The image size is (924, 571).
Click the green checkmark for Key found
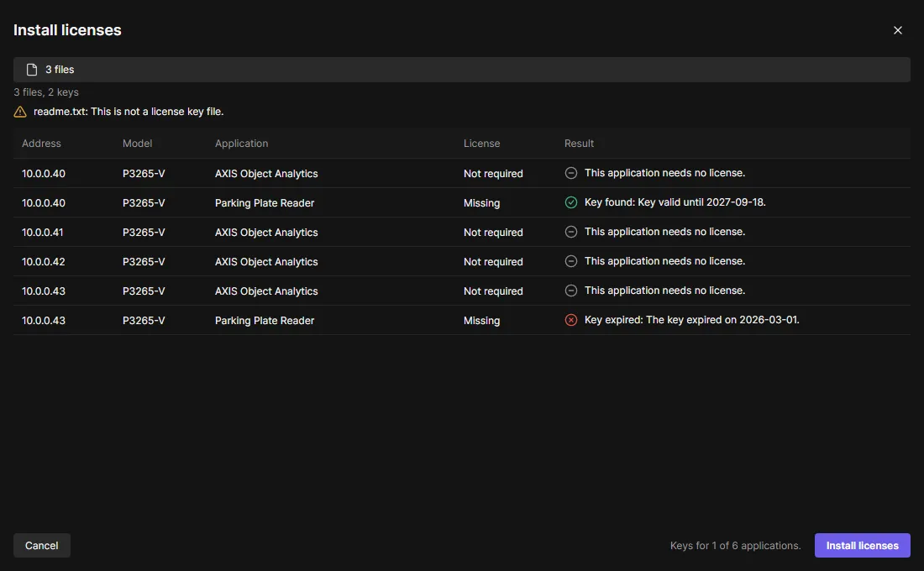[x=571, y=202]
